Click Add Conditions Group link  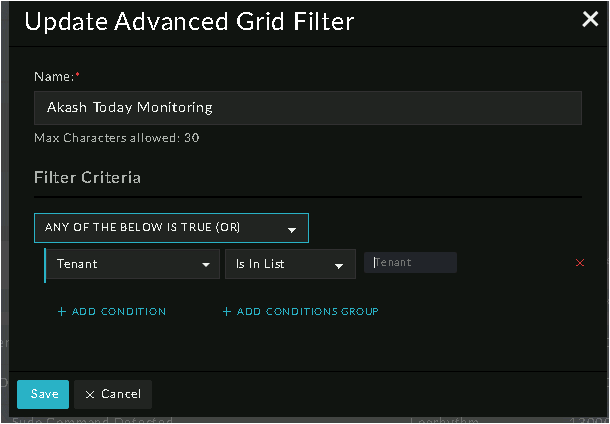[306, 312]
